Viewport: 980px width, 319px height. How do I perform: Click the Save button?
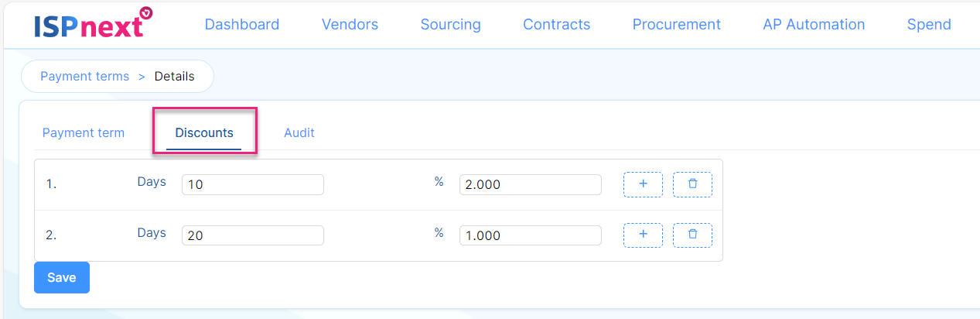point(62,277)
